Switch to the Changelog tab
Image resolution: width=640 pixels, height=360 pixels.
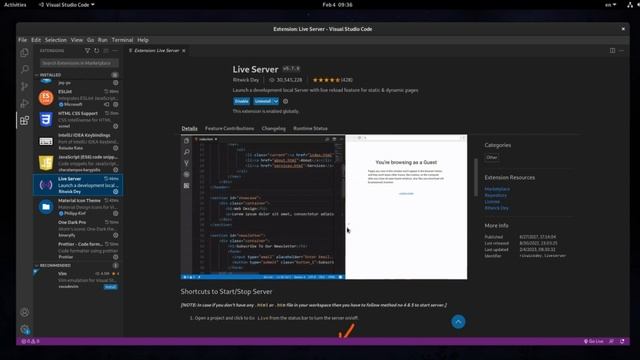point(273,128)
